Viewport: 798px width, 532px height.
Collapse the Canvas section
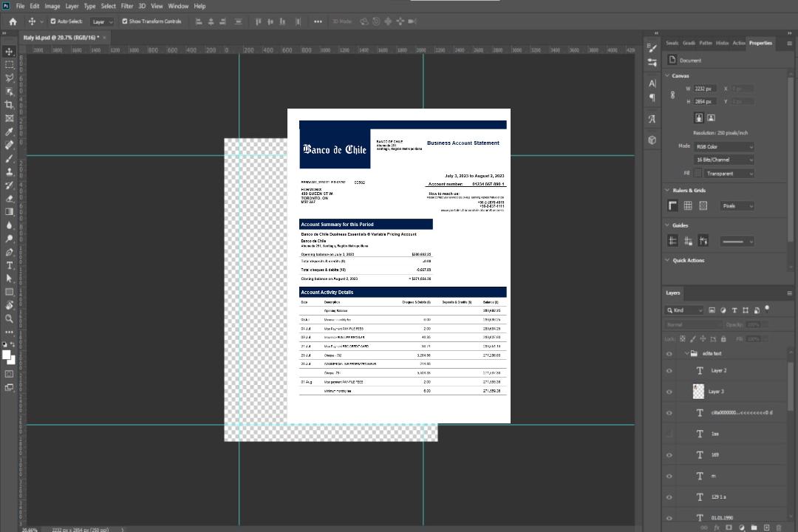668,76
